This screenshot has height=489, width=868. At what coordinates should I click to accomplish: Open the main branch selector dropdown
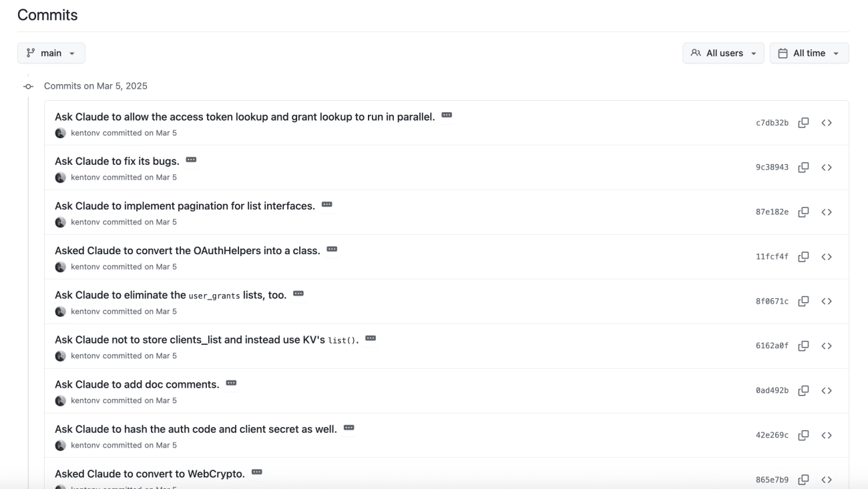click(51, 53)
